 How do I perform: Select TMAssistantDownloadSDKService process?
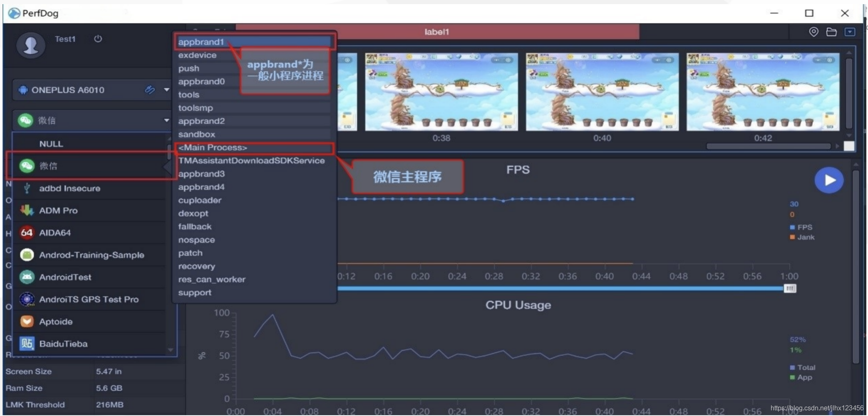(254, 161)
